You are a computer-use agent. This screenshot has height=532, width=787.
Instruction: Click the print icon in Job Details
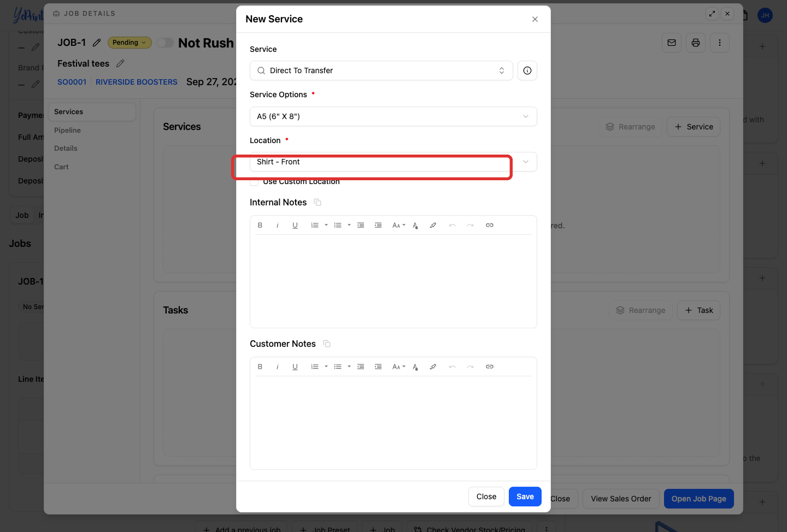pos(696,43)
